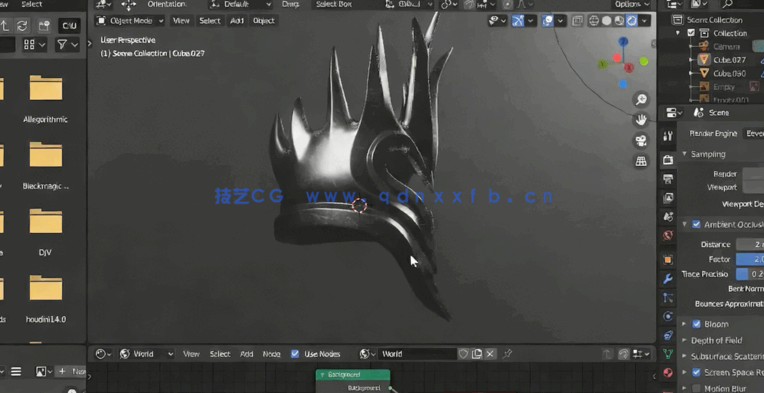Open the node editor Add menu
Viewport: 764px width, 393px height.
pos(247,354)
